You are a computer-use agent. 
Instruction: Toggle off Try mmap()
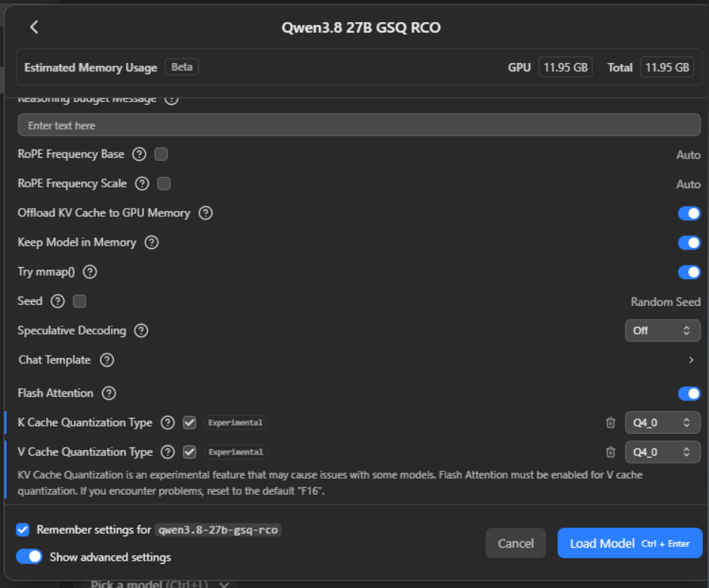tap(689, 272)
